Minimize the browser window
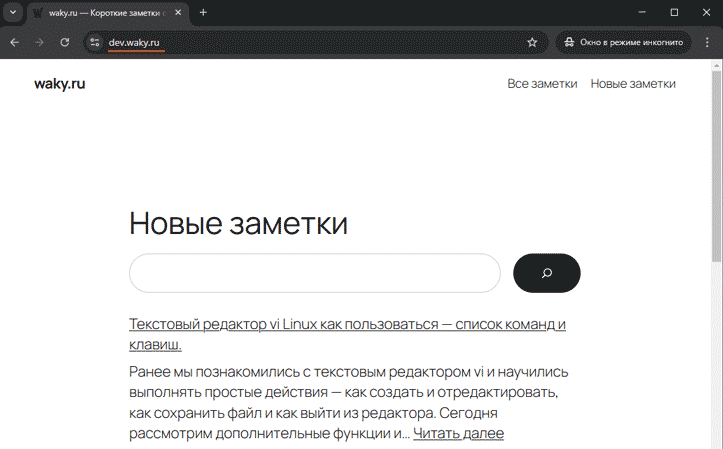The width and height of the screenshot is (723, 449). pos(642,12)
